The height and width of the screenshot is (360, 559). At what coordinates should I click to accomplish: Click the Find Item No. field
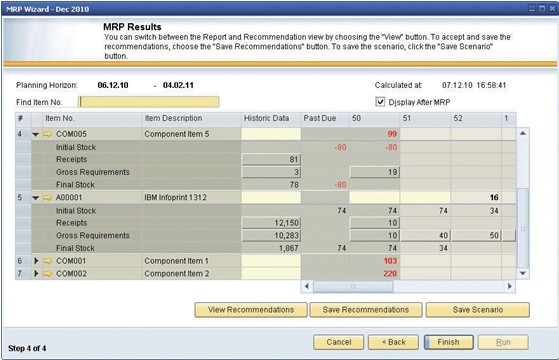tap(149, 102)
